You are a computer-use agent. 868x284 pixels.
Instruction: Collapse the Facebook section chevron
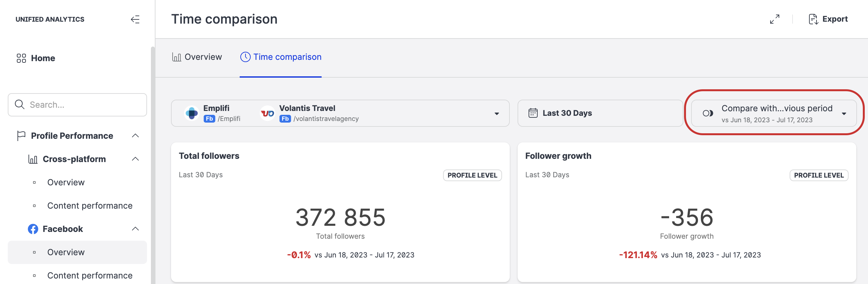(x=135, y=229)
